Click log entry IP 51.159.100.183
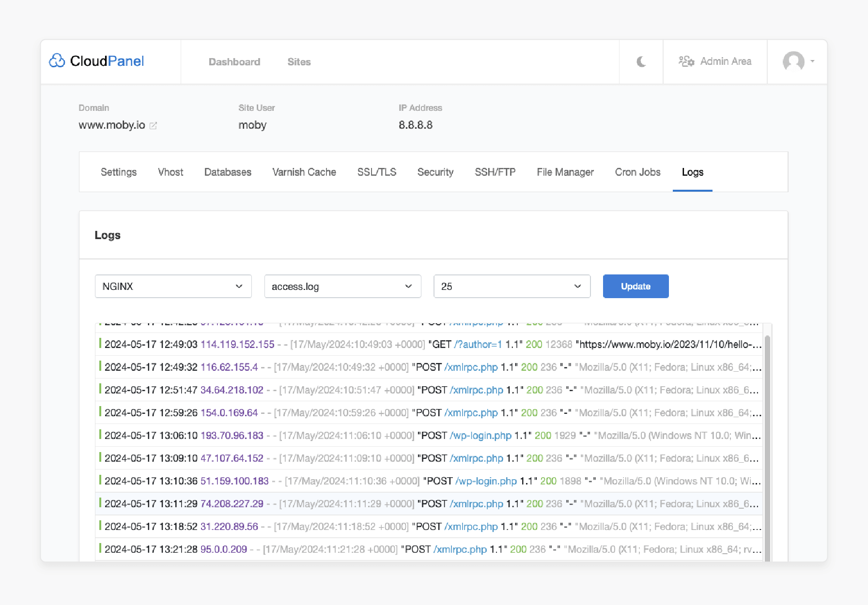The image size is (868, 605). tap(234, 481)
